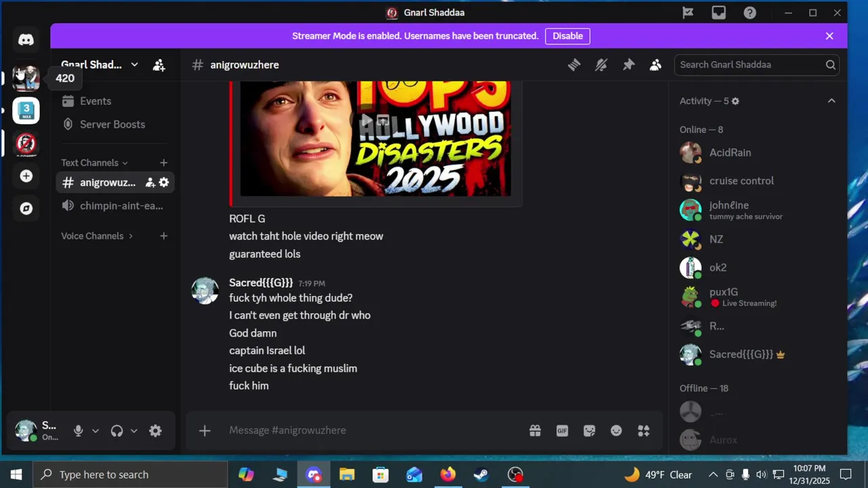Click Message #anigrowuzhere input box
The image size is (868, 488).
point(373,430)
